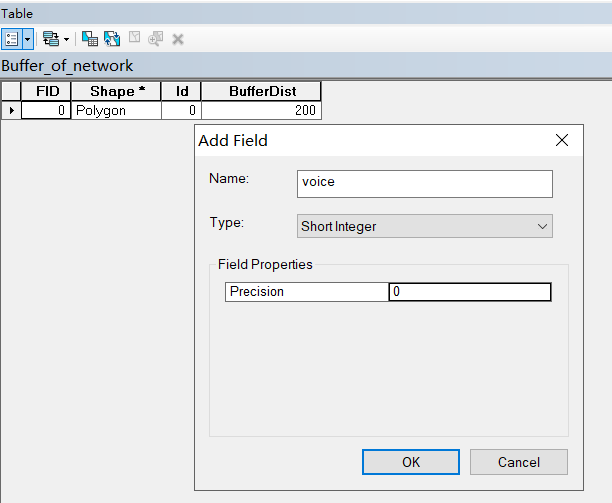Confirm Add Field with OK

(x=411, y=462)
